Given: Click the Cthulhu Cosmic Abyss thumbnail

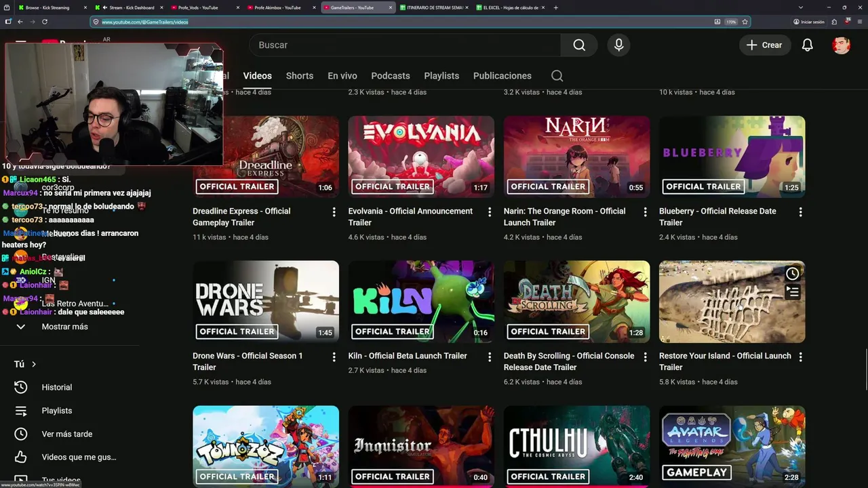Looking at the screenshot, I should click(576, 446).
